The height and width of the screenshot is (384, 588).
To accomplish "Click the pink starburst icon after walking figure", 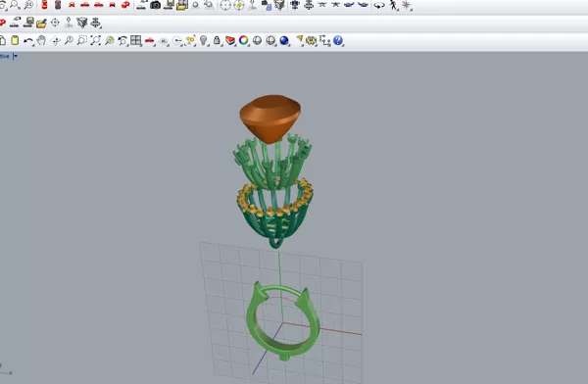I will [407, 5].
